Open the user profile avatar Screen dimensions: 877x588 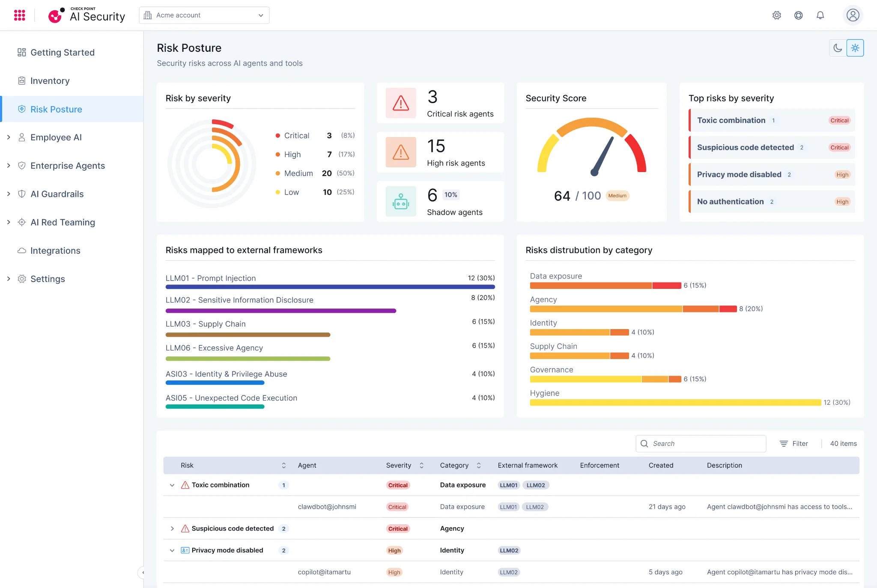(x=853, y=15)
